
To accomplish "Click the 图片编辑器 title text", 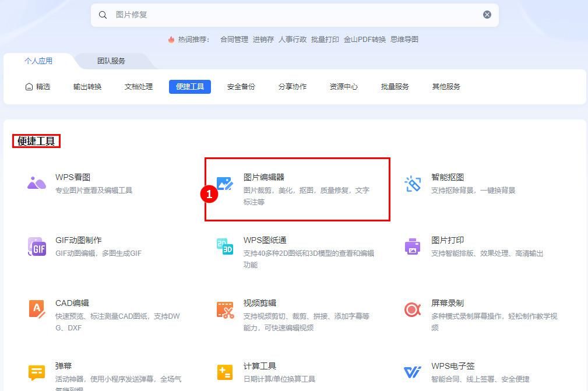I will (x=263, y=177).
